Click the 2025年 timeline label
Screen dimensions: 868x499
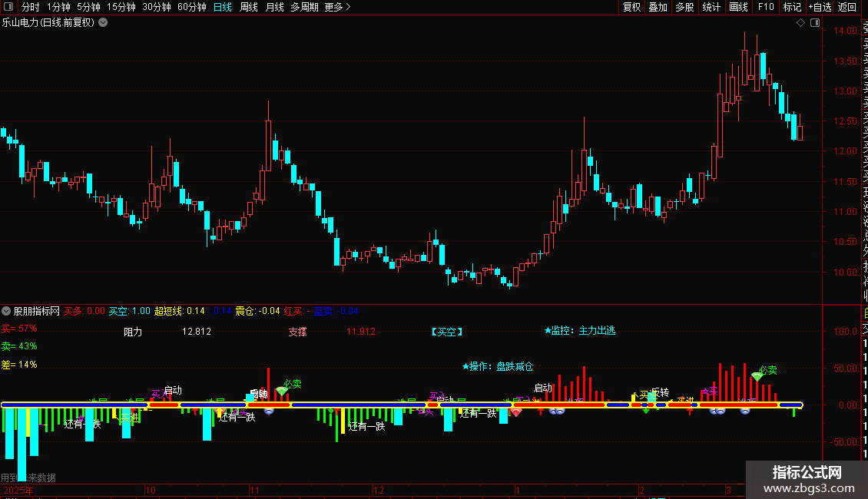pos(18,491)
